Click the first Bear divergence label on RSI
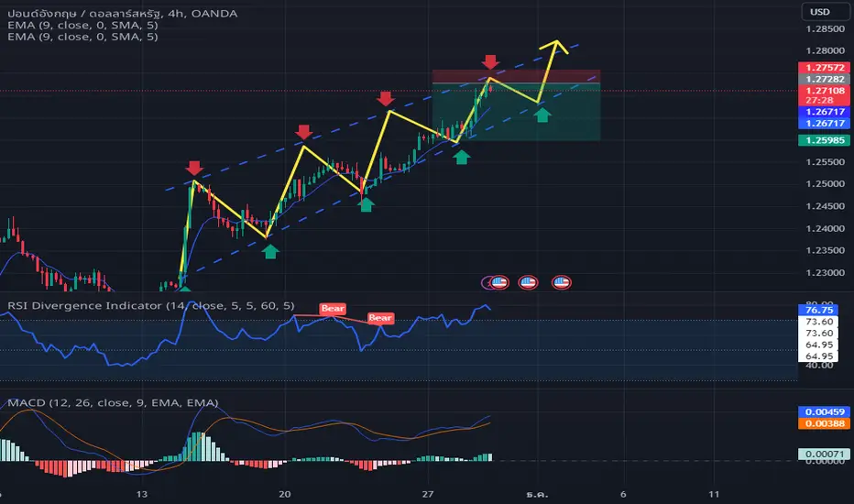This screenshot has width=854, height=504. (333, 309)
